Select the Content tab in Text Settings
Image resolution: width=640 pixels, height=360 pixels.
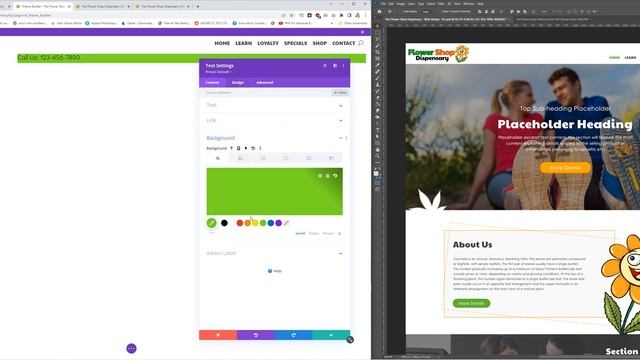tap(212, 82)
